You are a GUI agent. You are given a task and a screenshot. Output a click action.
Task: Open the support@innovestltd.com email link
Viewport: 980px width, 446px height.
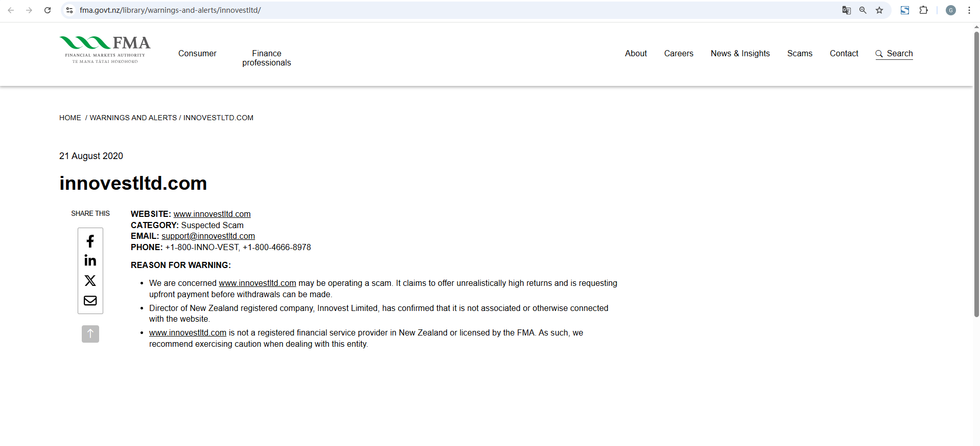[x=208, y=236]
